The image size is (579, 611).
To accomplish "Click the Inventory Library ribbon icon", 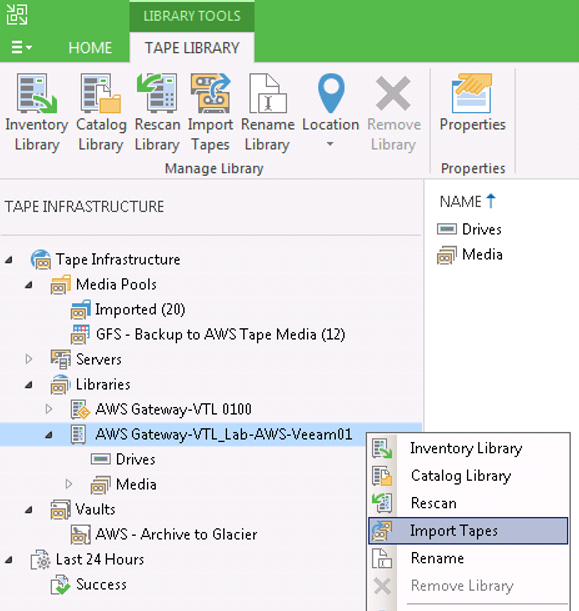I will click(37, 93).
